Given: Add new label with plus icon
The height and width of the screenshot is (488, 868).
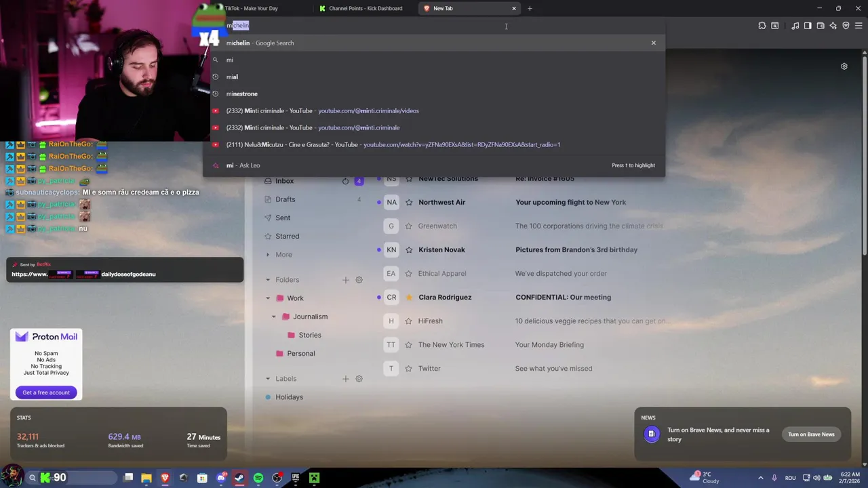Looking at the screenshot, I should (345, 379).
